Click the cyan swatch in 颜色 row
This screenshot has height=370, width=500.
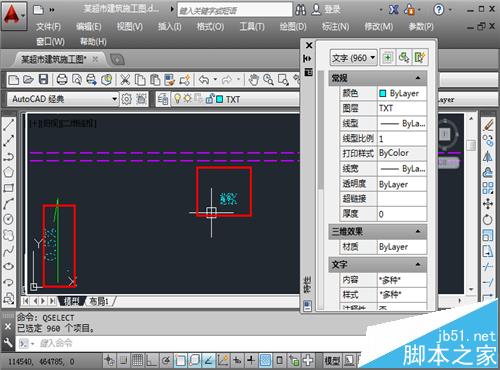click(383, 93)
